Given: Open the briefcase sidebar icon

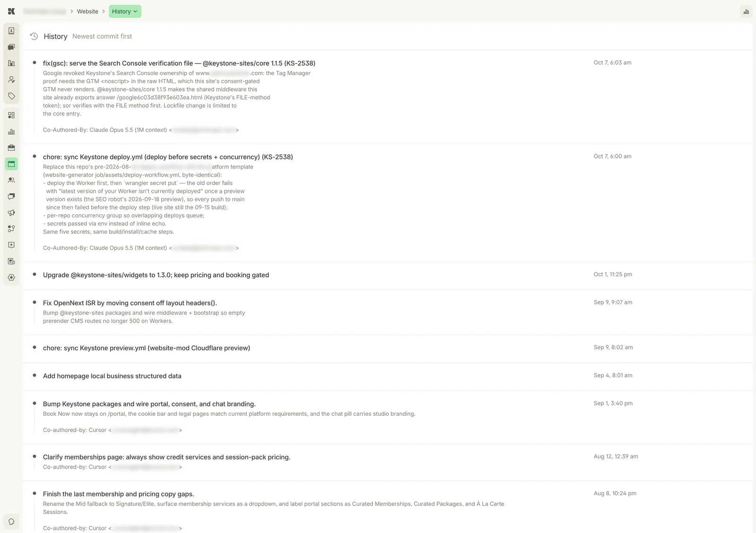Looking at the screenshot, I should 11,148.
